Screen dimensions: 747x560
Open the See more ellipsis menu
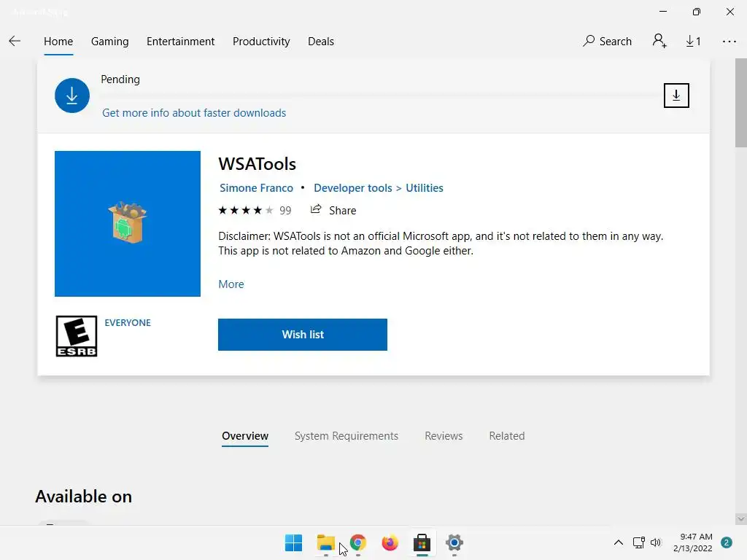(x=729, y=42)
